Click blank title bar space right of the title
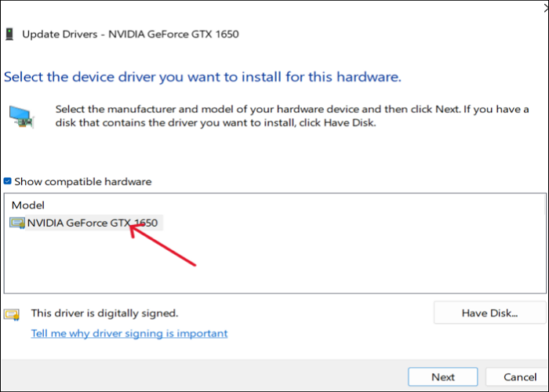The image size is (549, 392). click(x=392, y=34)
